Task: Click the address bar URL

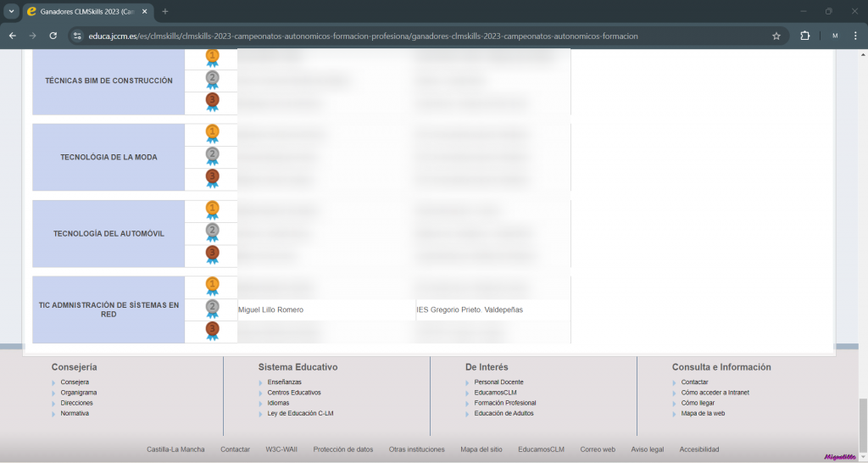Action: tap(363, 36)
